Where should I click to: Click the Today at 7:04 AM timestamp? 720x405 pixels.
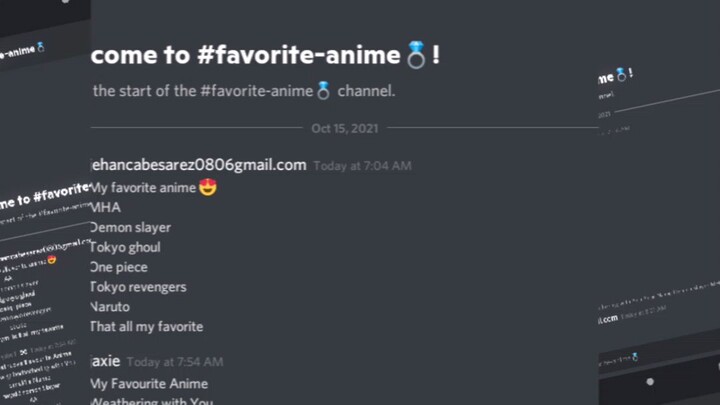[362, 166]
